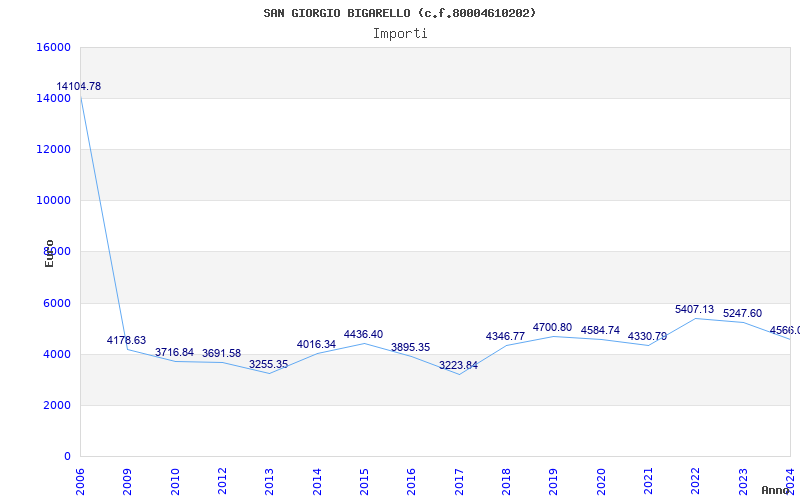Click the 16000 y-axis tick
Screen dimensions: 800x500
(54, 47)
